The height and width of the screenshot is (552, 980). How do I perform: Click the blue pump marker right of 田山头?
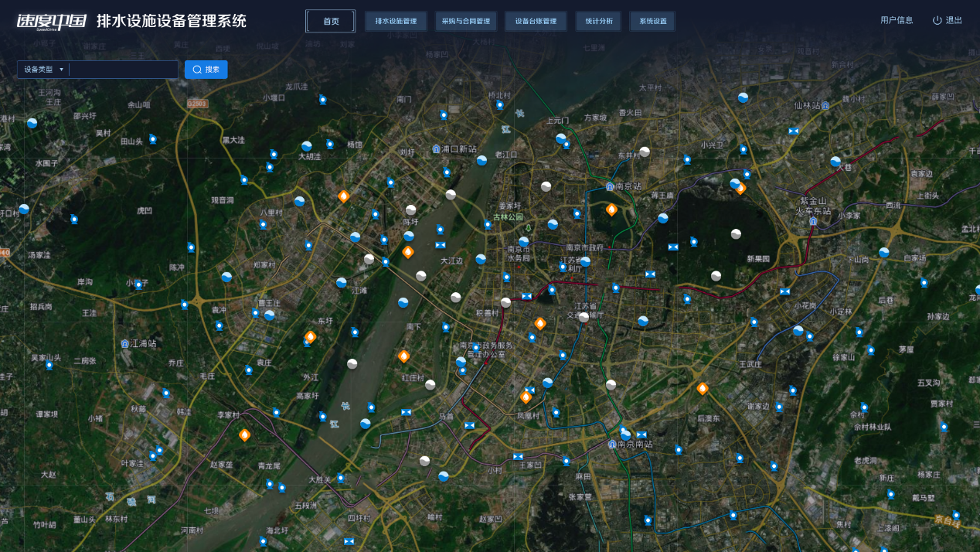click(x=153, y=139)
